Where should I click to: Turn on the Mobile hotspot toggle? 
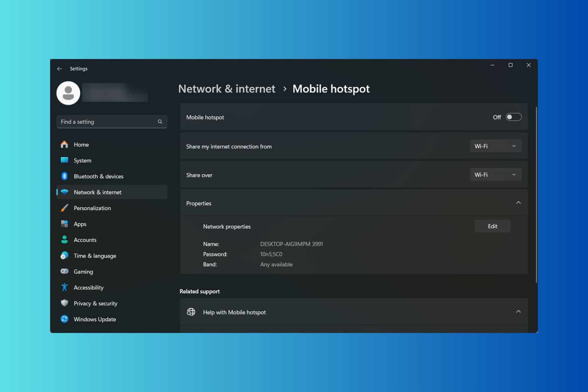coord(514,117)
